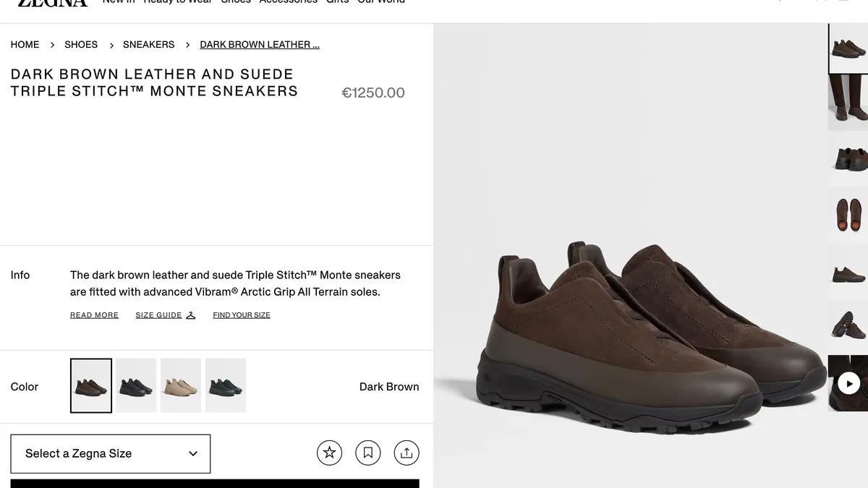868x488 pixels.
Task: Pick the beige sneaker color swatch
Action: pyautogui.click(x=181, y=386)
